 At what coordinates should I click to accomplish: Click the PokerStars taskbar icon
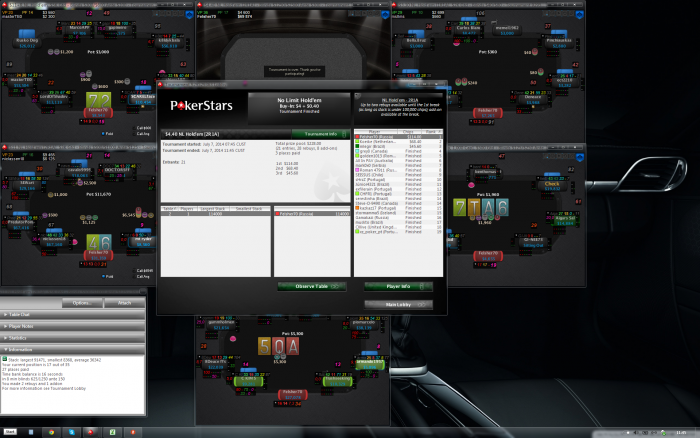(x=91, y=432)
